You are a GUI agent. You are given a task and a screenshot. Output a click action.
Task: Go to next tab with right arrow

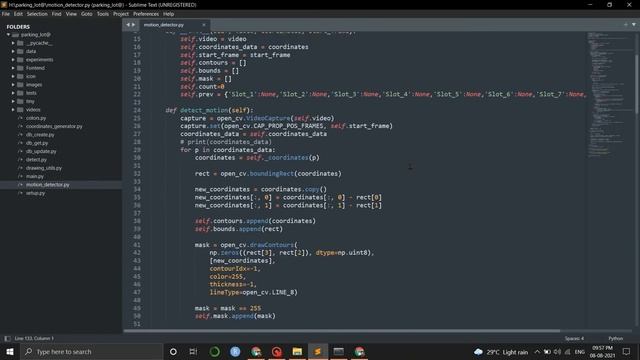pos(133,25)
